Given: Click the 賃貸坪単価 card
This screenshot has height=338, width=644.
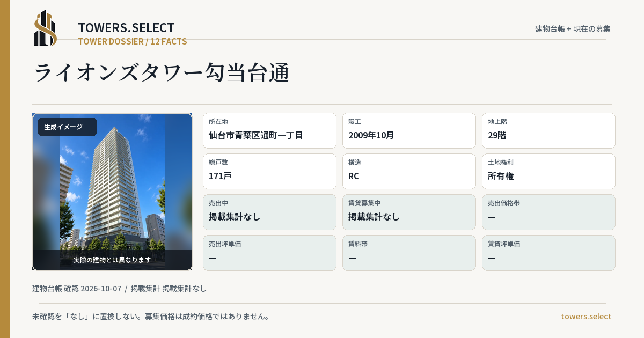Looking at the screenshot, I should 548,253.
